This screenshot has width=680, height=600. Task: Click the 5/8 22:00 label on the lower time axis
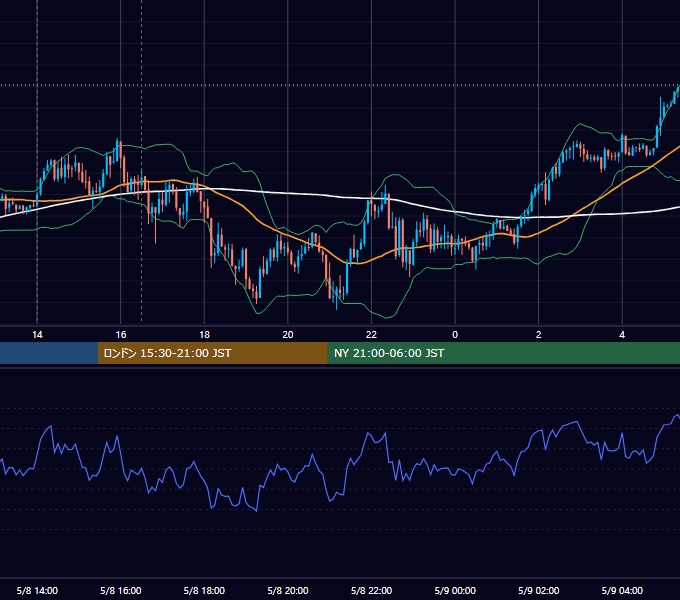click(x=371, y=590)
